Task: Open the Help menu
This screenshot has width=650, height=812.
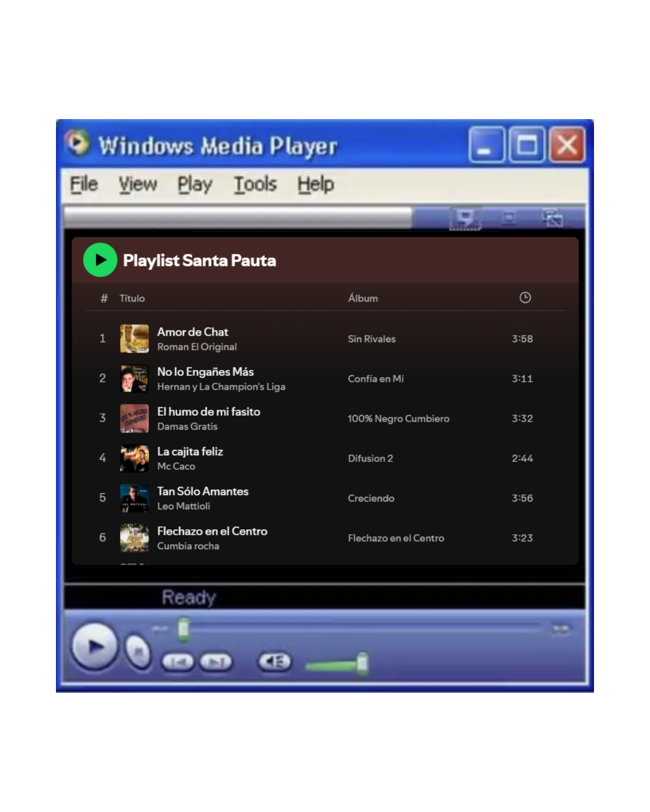Action: (315, 184)
